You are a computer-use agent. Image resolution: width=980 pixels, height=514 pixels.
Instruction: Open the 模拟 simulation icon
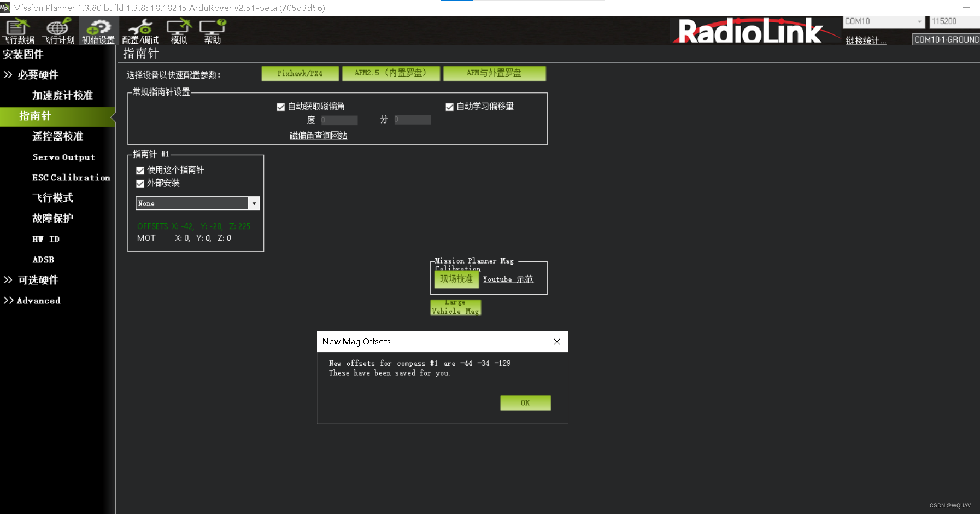pyautogui.click(x=179, y=31)
